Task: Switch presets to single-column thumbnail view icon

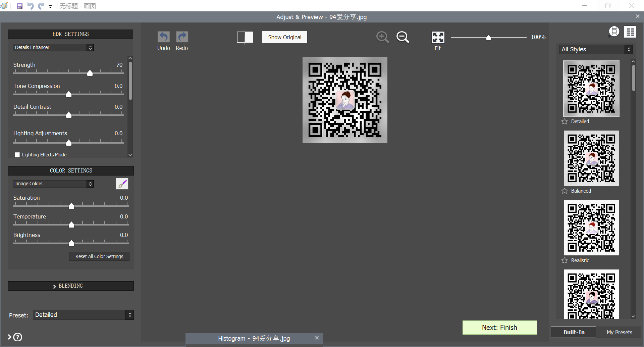Action: [614, 32]
